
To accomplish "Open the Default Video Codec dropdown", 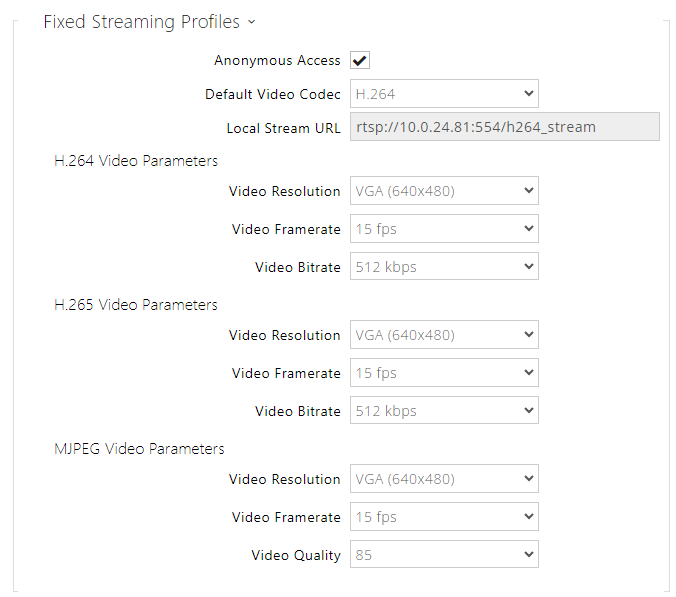I will coord(444,94).
